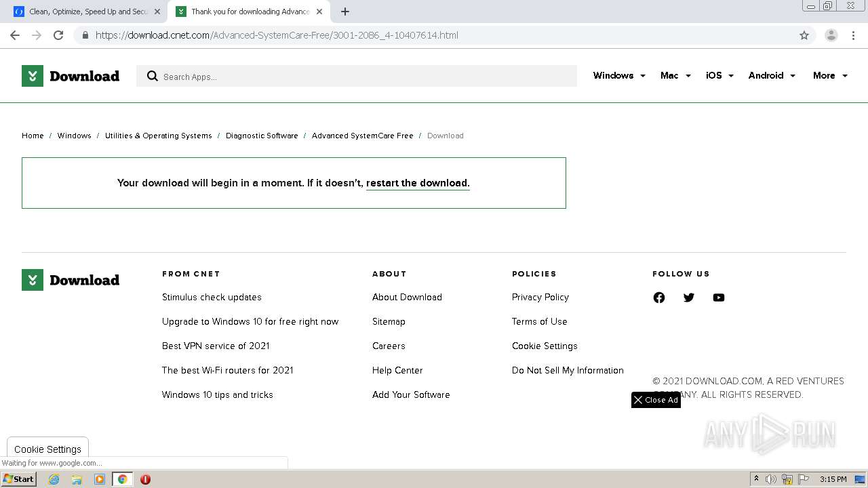Viewport: 868px width, 488px height.
Task: Click the red Opera icon in taskbar
Action: click(145, 479)
